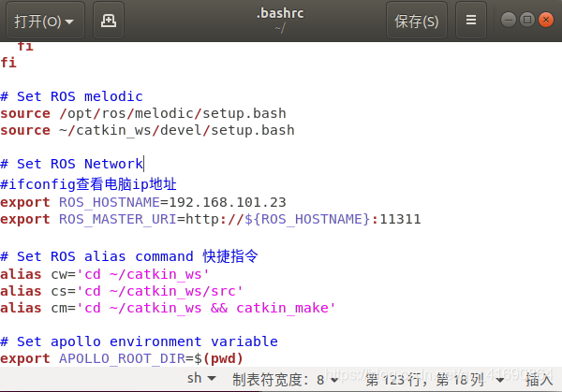Click the APOLLO_ROOT_DIR export line
This screenshot has width=562, height=392.
[122, 358]
